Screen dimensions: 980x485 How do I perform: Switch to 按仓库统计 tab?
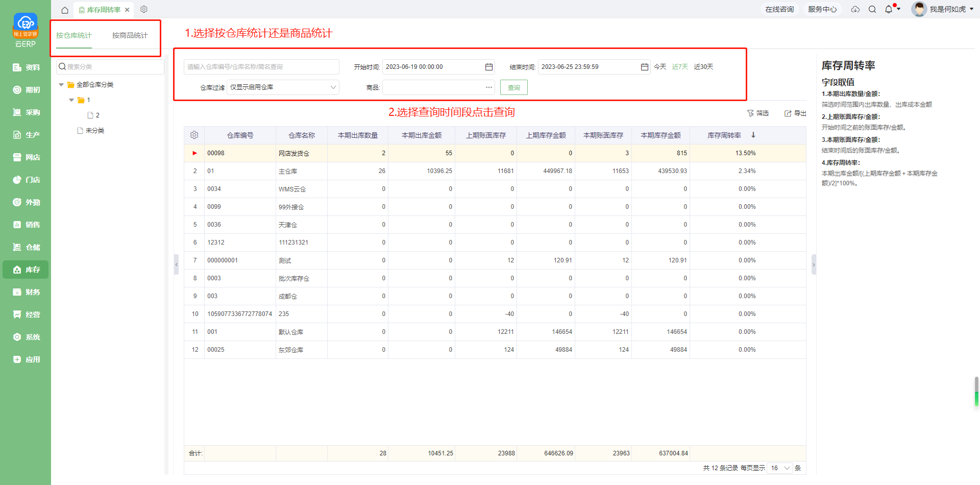74,35
